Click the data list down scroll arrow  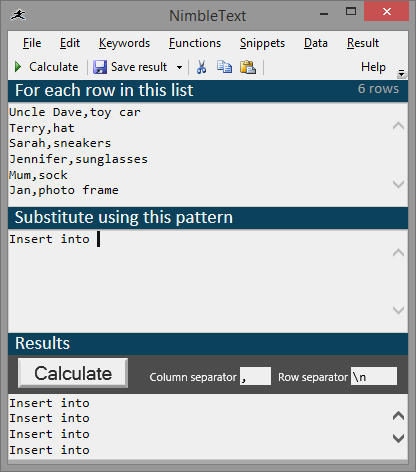click(398, 184)
